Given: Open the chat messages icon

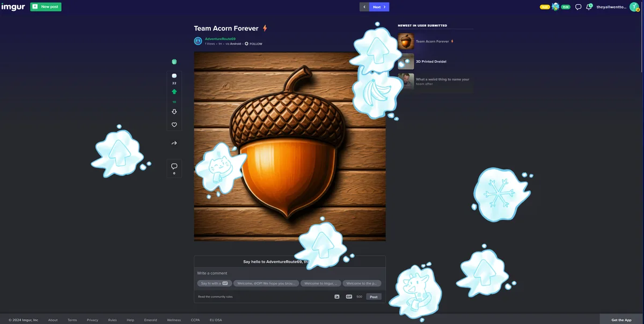Looking at the screenshot, I should pos(578,7).
